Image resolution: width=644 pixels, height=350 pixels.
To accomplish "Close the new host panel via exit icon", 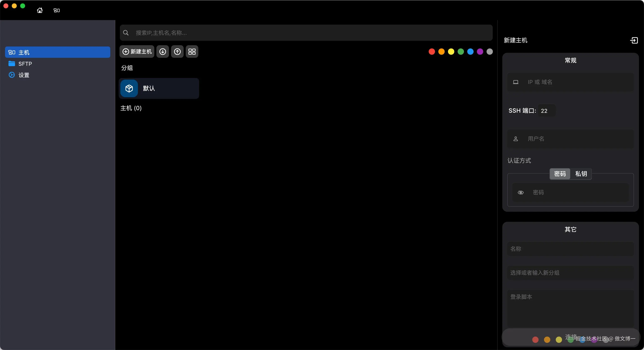I will click(x=634, y=40).
